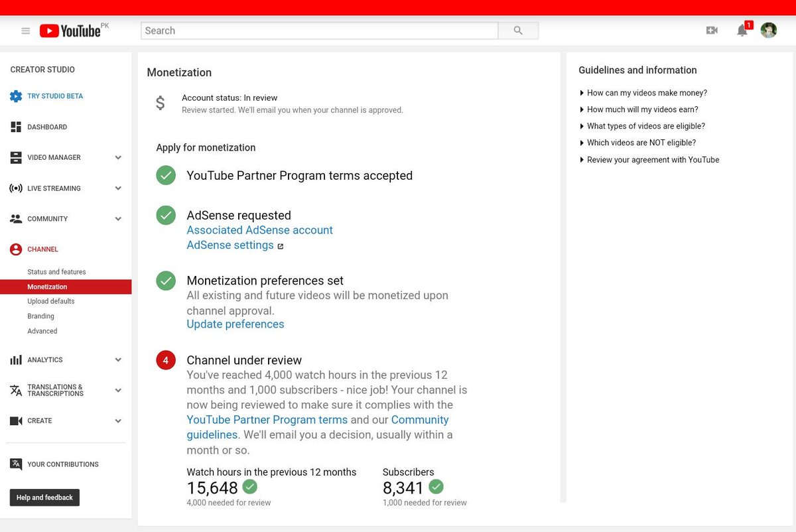Open the account avatar menu
The height and width of the screenshot is (532, 796).
(x=769, y=31)
